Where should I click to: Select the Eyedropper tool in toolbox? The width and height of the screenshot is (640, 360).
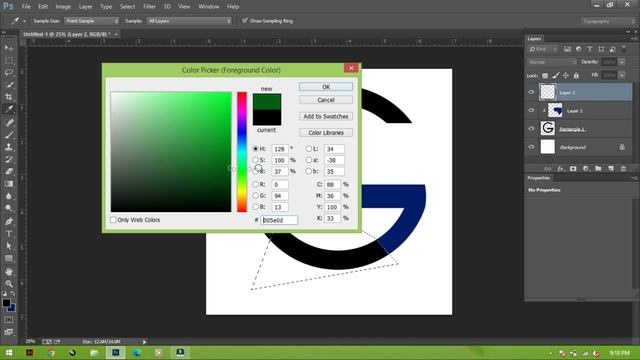(x=9, y=109)
